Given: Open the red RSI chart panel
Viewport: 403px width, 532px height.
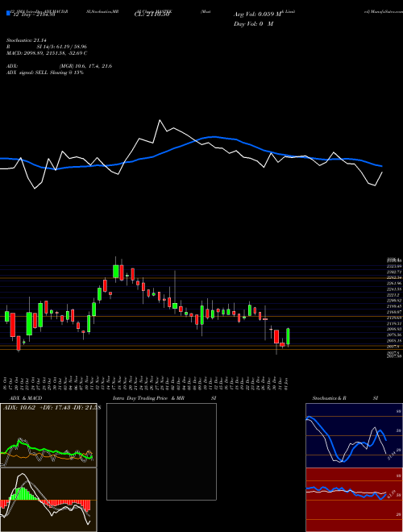Looking at the screenshot, I should pyautogui.click(x=354, y=500).
